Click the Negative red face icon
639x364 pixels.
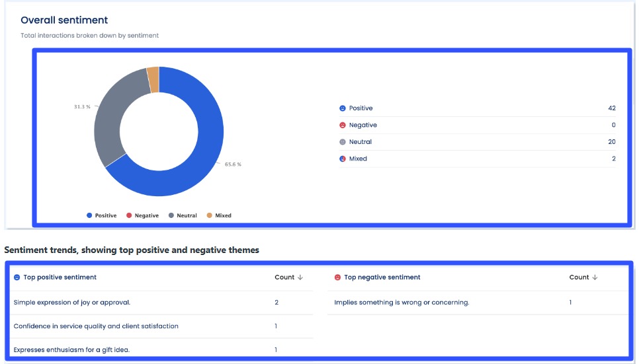click(x=343, y=126)
